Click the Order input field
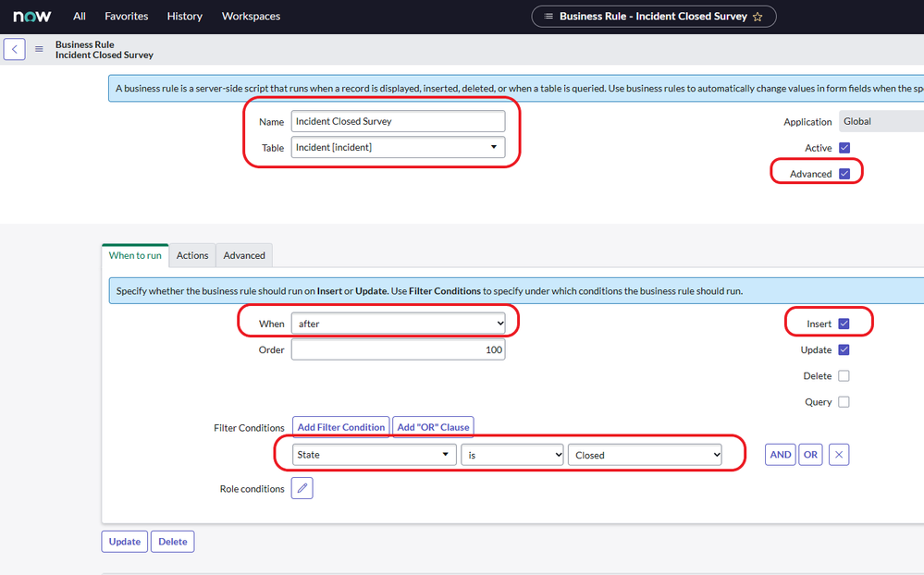Image resolution: width=924 pixels, height=575 pixels. (x=398, y=349)
